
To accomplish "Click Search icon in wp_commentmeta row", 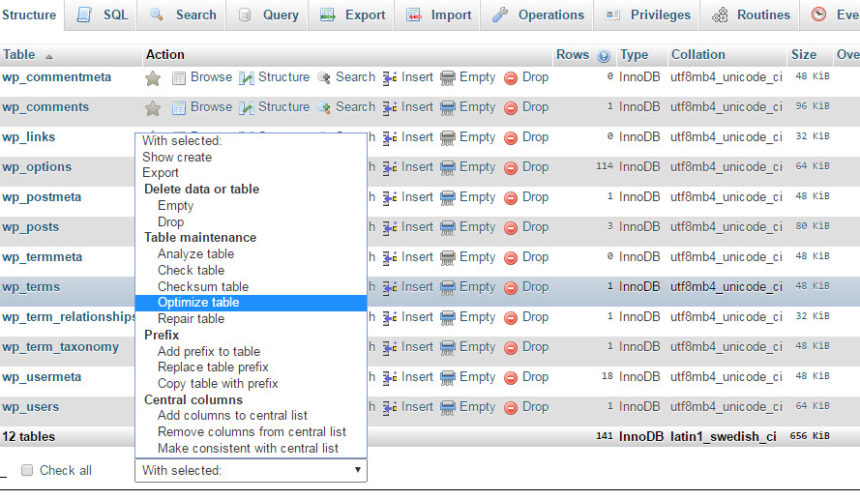I will pyautogui.click(x=324, y=78).
